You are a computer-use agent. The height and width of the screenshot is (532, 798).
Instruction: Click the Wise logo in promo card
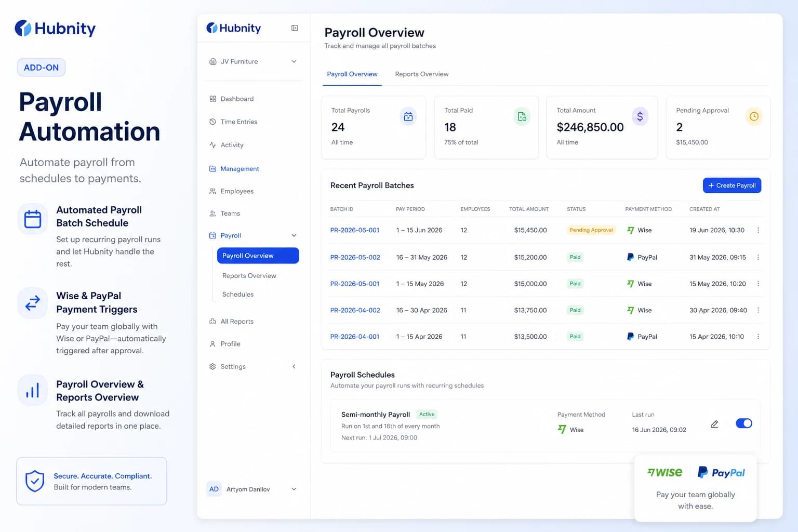point(665,472)
